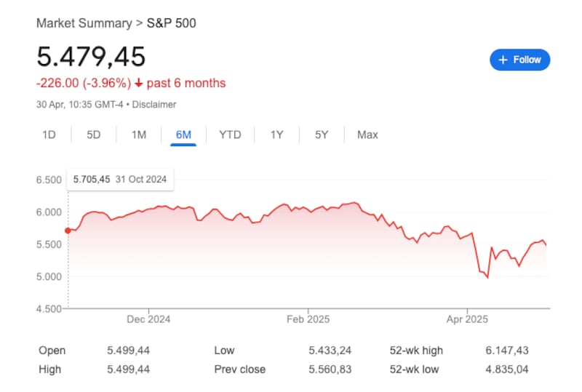Image resolution: width=582 pixels, height=392 pixels.
Task: Select the Max time range tab
Action: (367, 135)
